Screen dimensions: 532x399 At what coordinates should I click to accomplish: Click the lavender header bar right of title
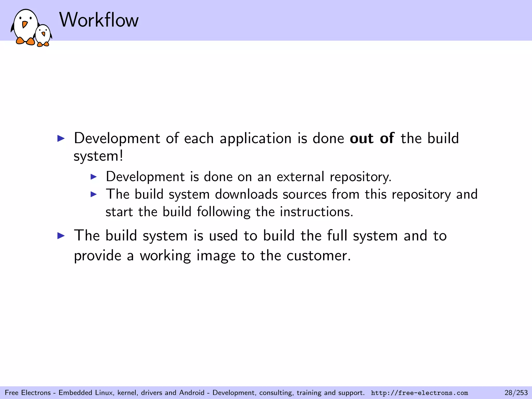tap(338, 20)
